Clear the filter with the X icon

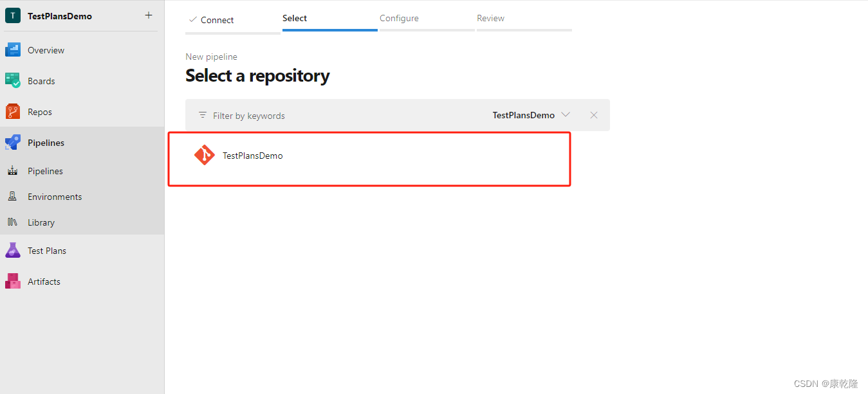click(x=594, y=115)
